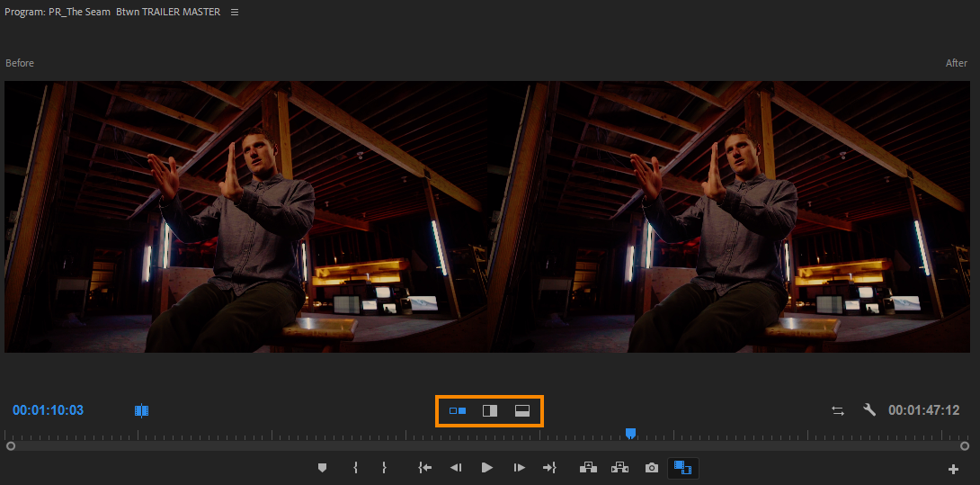Click the Before label

click(x=20, y=63)
